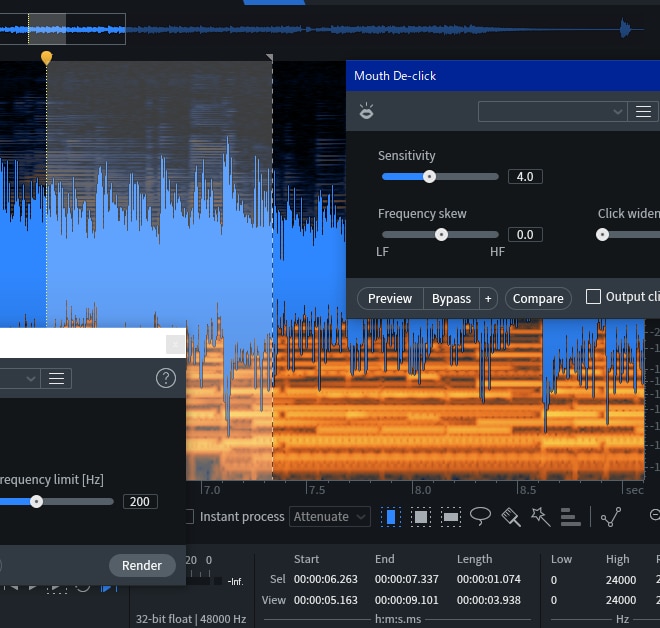Open the Mouth De-click preset dropdown

[552, 112]
